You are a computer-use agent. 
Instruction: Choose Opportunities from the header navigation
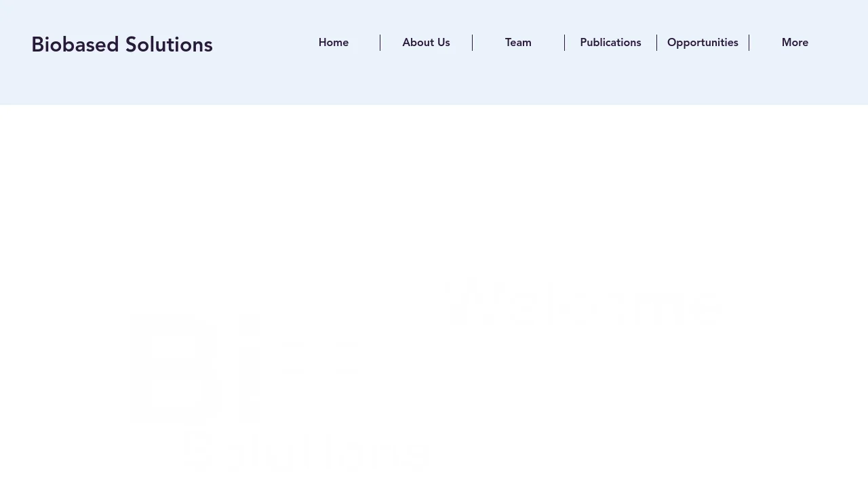point(703,43)
